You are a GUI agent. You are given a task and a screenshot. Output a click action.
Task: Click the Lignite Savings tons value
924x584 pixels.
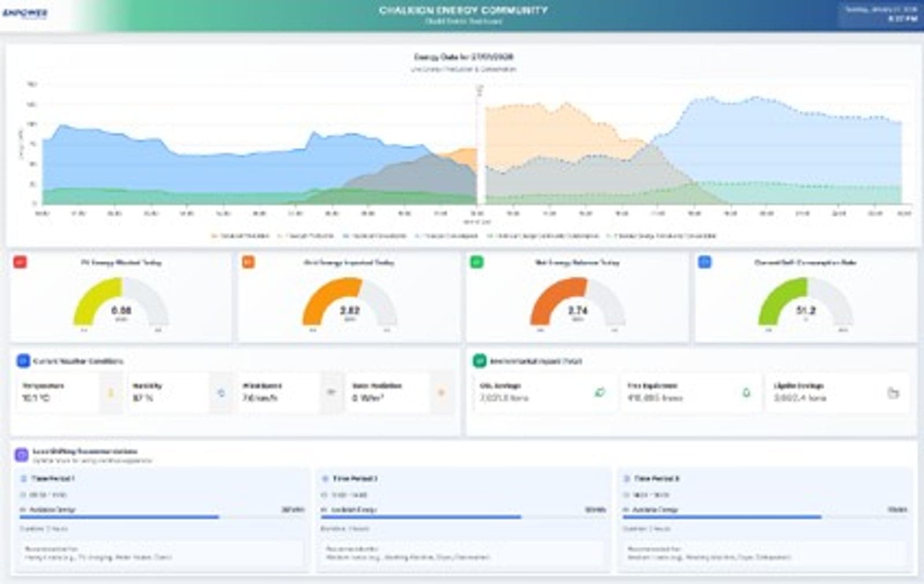point(800,398)
